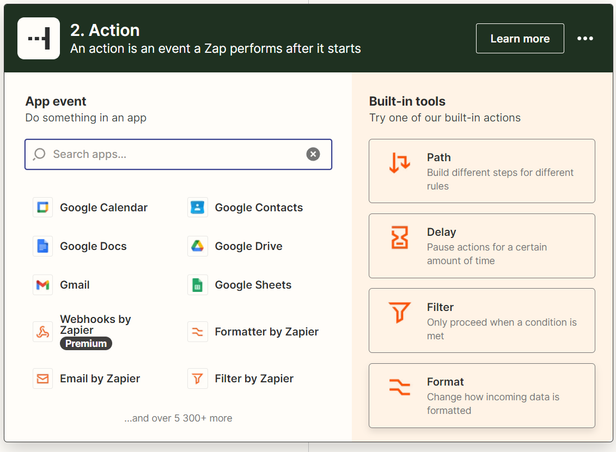The width and height of the screenshot is (616, 452).
Task: Click the Google Sheets icon
Action: click(197, 285)
